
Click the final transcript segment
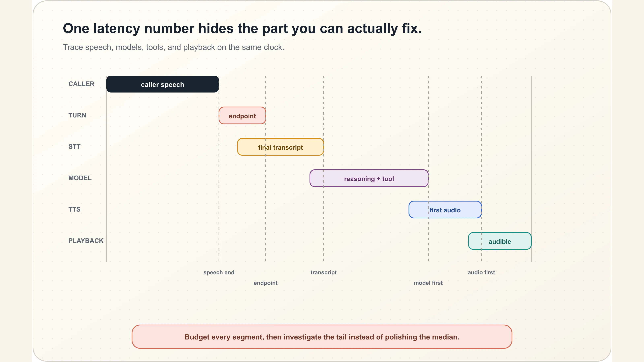coord(281,147)
